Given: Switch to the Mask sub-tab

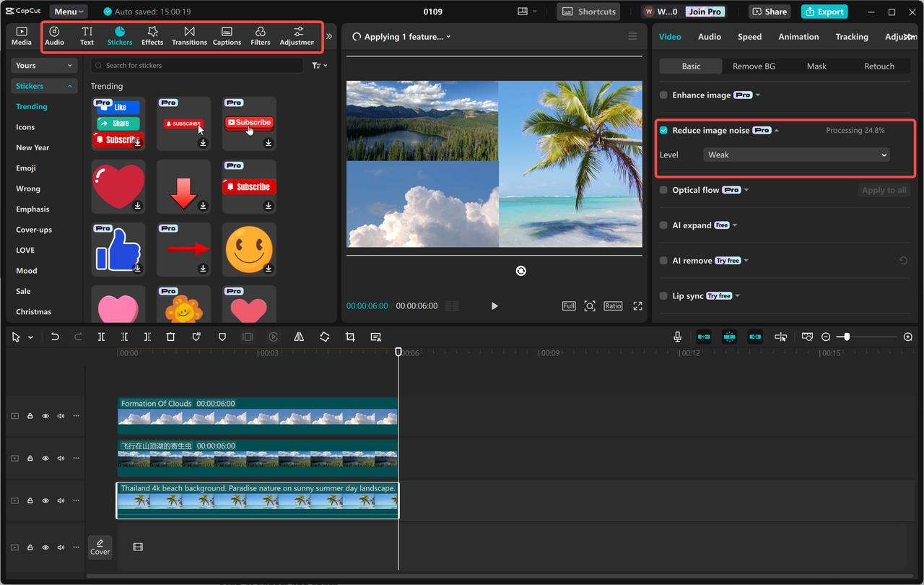Looking at the screenshot, I should pyautogui.click(x=816, y=66).
